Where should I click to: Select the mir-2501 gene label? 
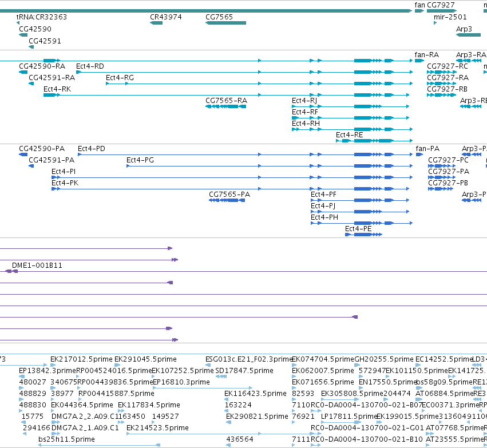[450, 17]
